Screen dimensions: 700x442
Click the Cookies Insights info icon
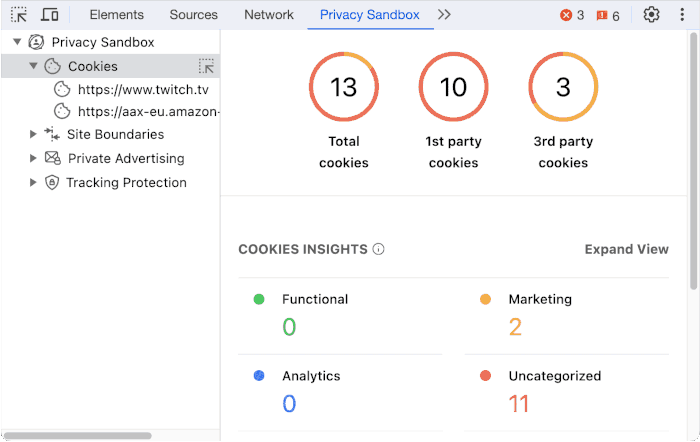(378, 249)
